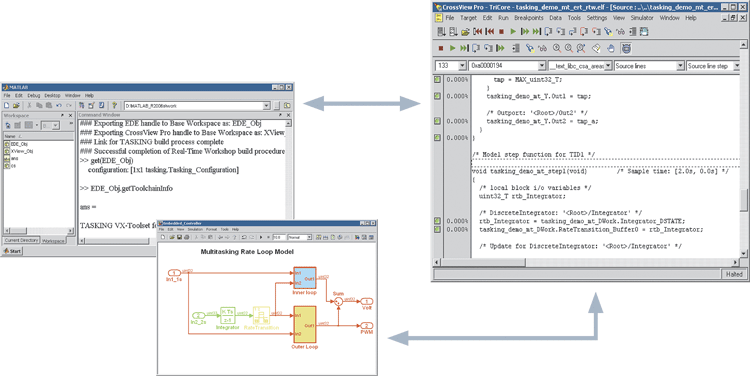Screen dimensions: 750x376
Task: Click the copy icon in MATLAB toolbar
Action: 39,105
